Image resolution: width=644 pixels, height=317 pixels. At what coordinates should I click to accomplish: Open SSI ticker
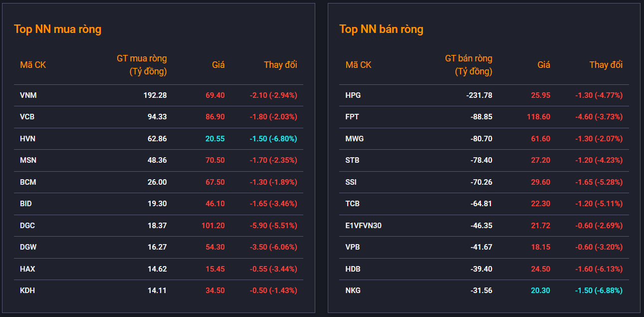351,182
